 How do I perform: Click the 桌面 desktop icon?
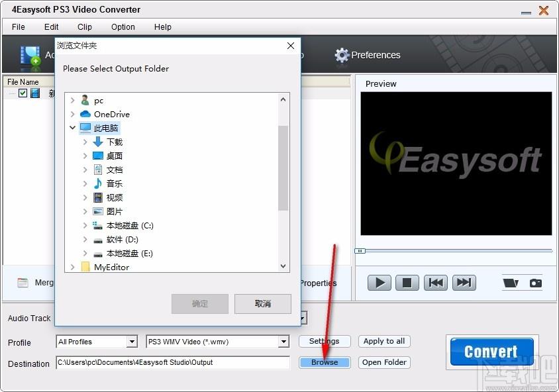click(97, 156)
